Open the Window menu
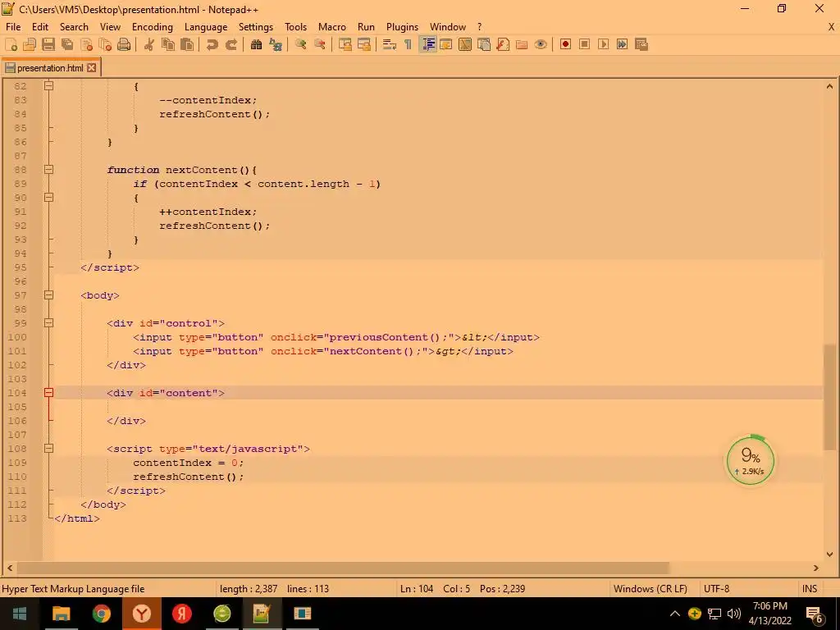The width and height of the screenshot is (840, 630). tap(448, 27)
